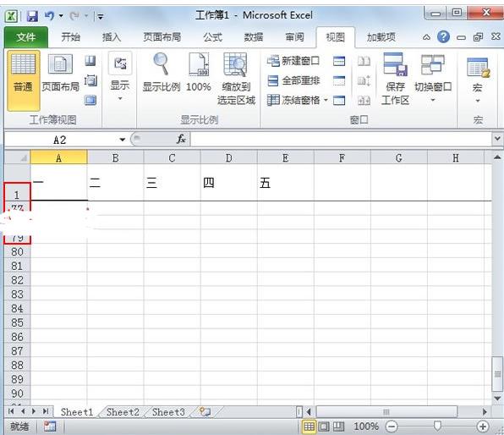Select column H header
The width and height of the screenshot is (504, 435).
point(456,157)
